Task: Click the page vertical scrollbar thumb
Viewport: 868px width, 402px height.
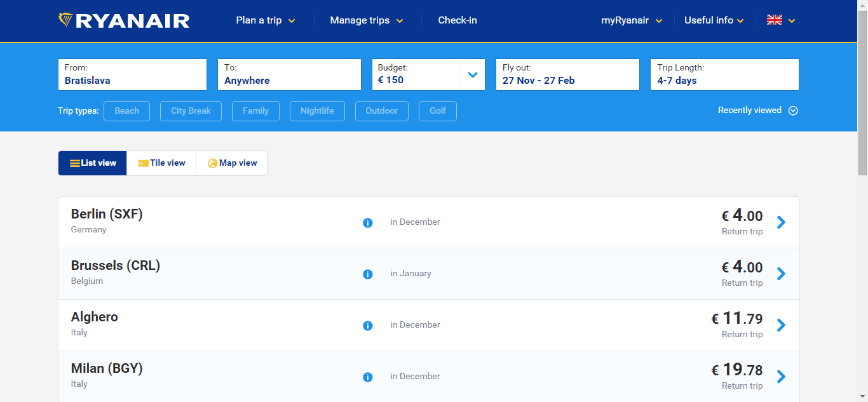Action: click(862, 92)
